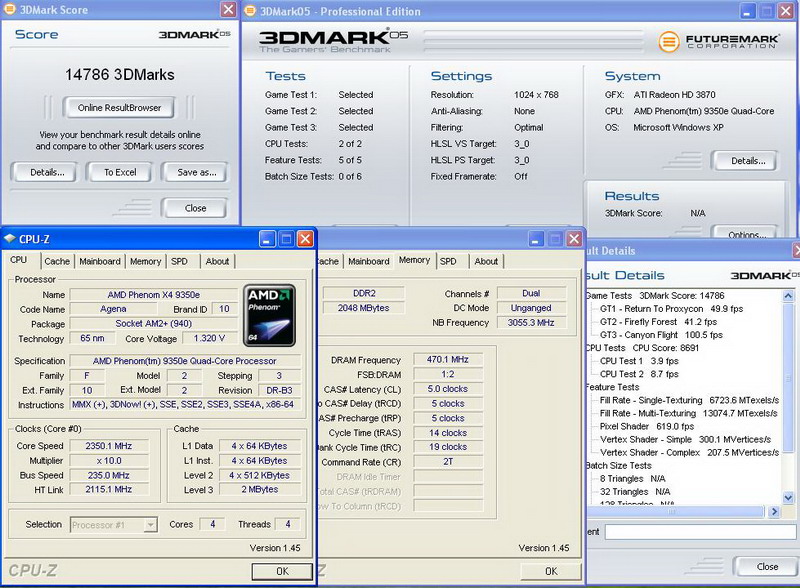Click Save as in Score window
The width and height of the screenshot is (800, 588).
coord(195,173)
